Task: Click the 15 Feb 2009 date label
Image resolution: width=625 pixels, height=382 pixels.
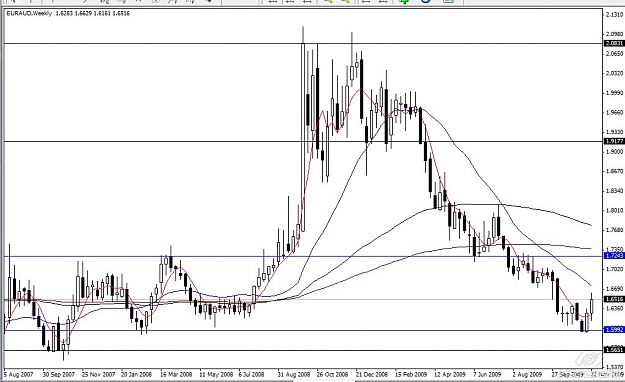Action: click(x=411, y=375)
